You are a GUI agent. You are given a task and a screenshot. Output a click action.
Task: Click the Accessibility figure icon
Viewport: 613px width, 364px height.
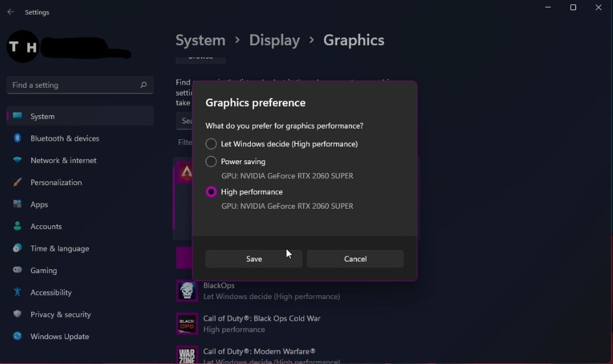17,291
